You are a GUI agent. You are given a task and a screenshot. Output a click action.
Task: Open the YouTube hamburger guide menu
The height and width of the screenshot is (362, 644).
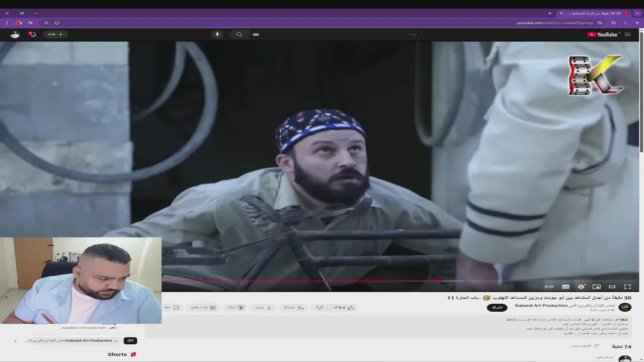[627, 35]
